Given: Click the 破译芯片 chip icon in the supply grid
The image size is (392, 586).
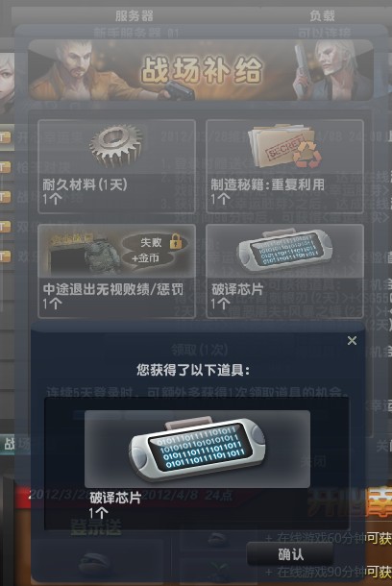Looking at the screenshot, I should click(284, 249).
